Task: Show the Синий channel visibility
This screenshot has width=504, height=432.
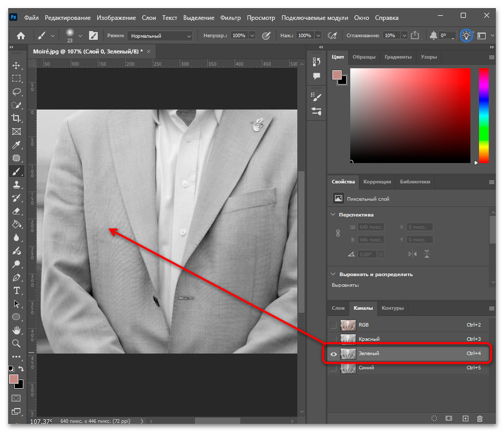Action: pos(333,368)
